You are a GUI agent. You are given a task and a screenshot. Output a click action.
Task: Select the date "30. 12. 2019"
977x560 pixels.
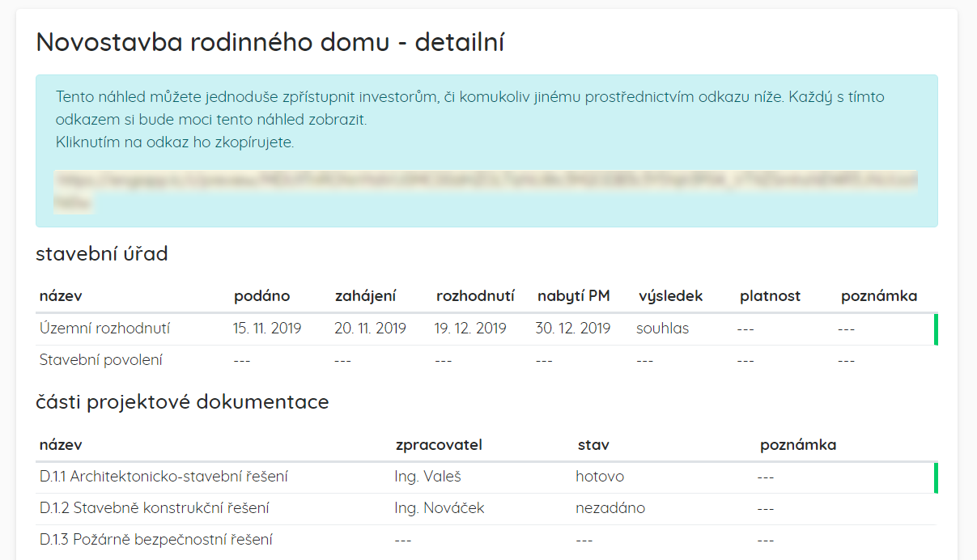click(573, 329)
